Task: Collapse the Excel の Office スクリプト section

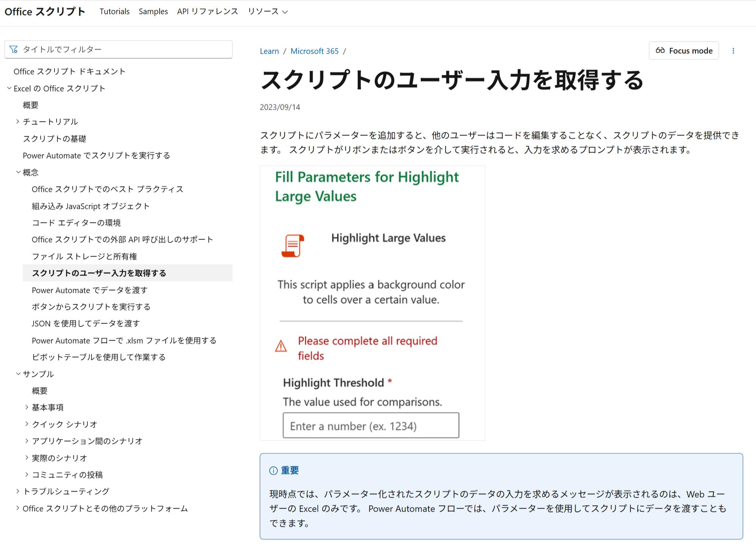Action: (9, 88)
